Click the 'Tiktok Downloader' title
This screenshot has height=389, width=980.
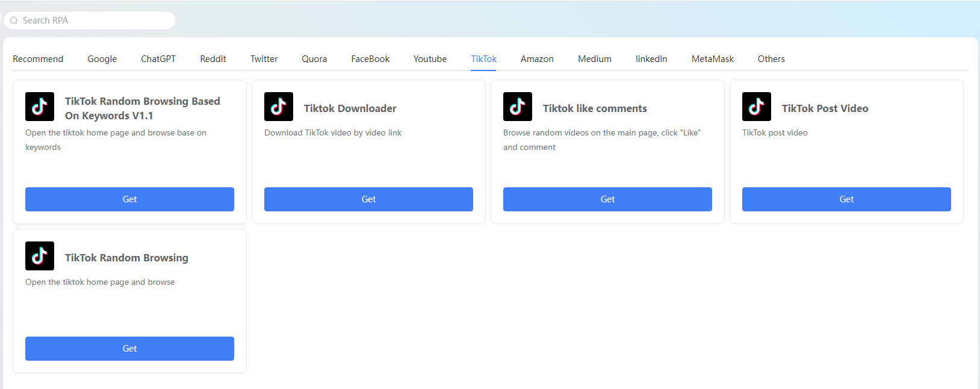(350, 108)
